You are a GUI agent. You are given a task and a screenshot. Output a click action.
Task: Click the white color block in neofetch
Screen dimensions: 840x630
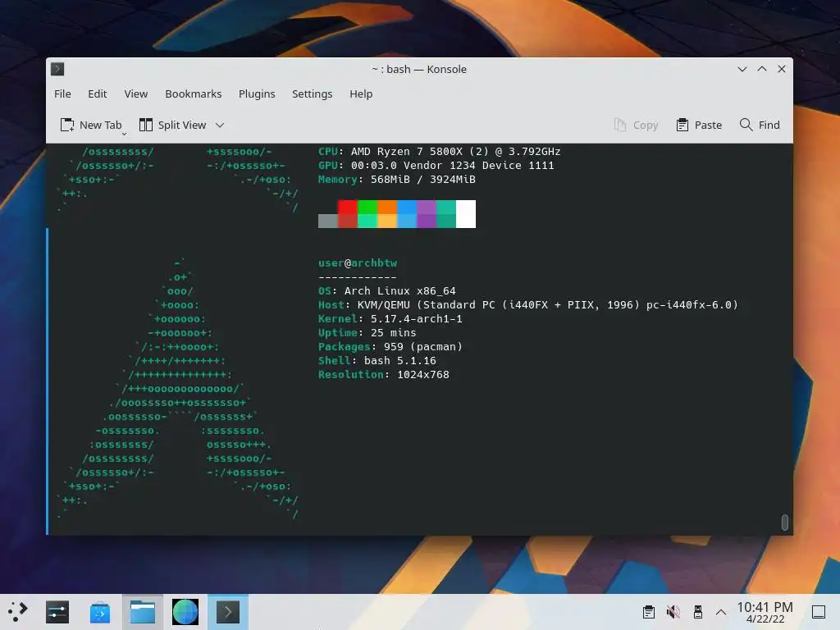(x=466, y=214)
